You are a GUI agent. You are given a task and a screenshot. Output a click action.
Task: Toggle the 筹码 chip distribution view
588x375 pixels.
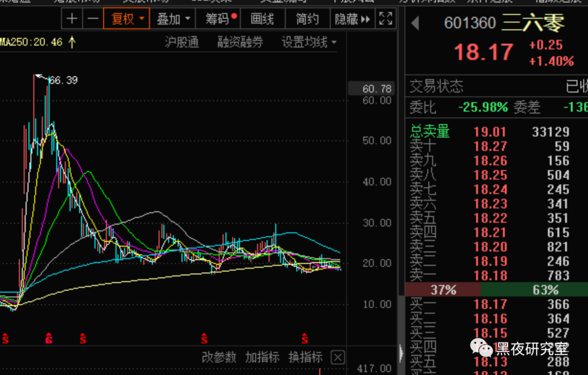[x=218, y=19]
